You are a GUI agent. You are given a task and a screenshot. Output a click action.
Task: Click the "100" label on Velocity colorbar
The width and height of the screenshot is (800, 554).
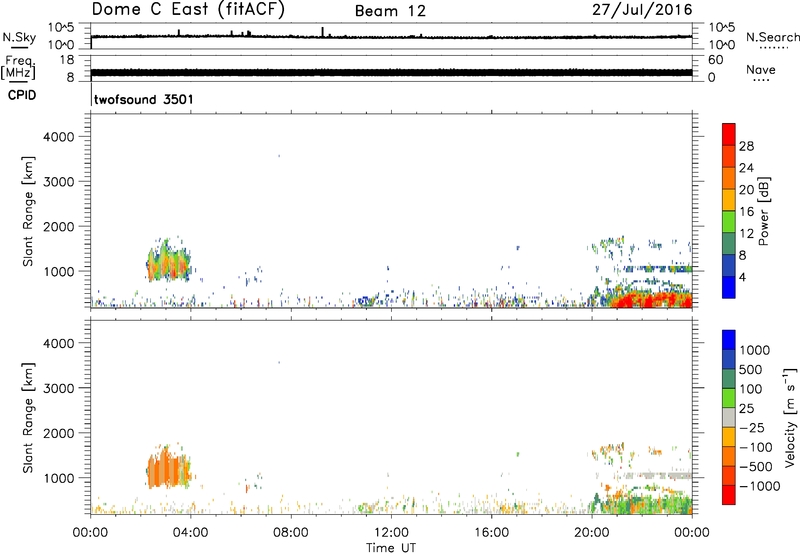tap(751, 389)
